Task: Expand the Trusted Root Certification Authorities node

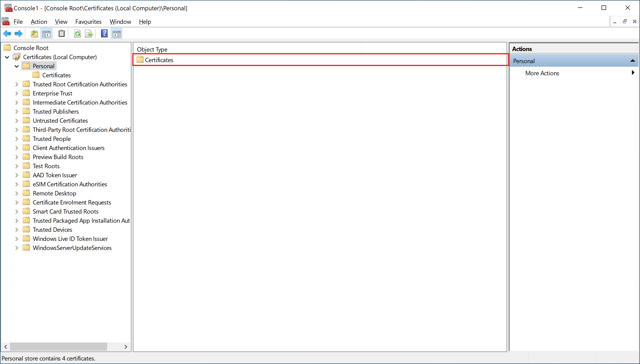Action: [x=17, y=85]
